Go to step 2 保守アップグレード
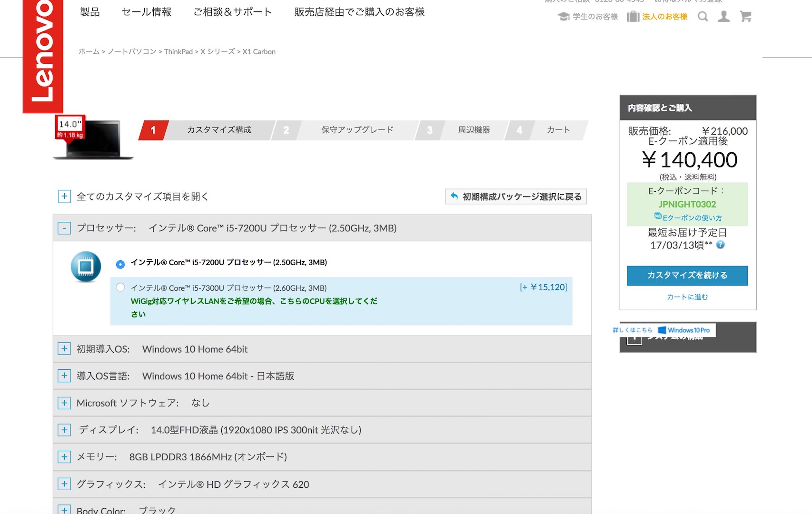Image resolution: width=812 pixels, height=514 pixels. tap(346, 130)
